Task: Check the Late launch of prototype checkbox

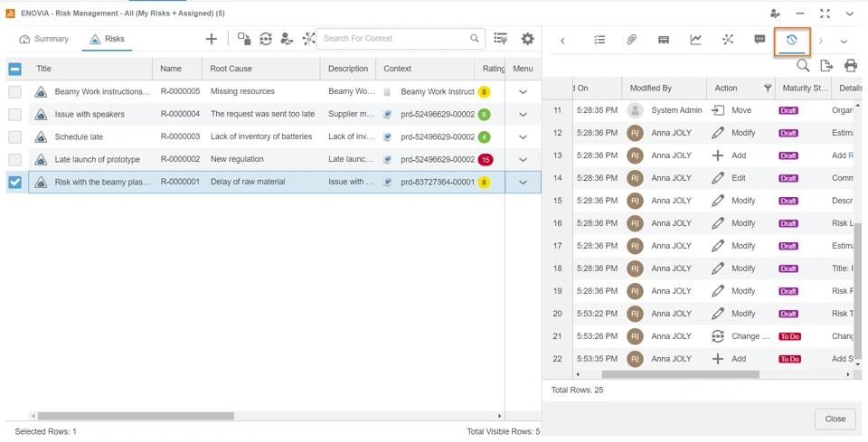Action: 15,159
